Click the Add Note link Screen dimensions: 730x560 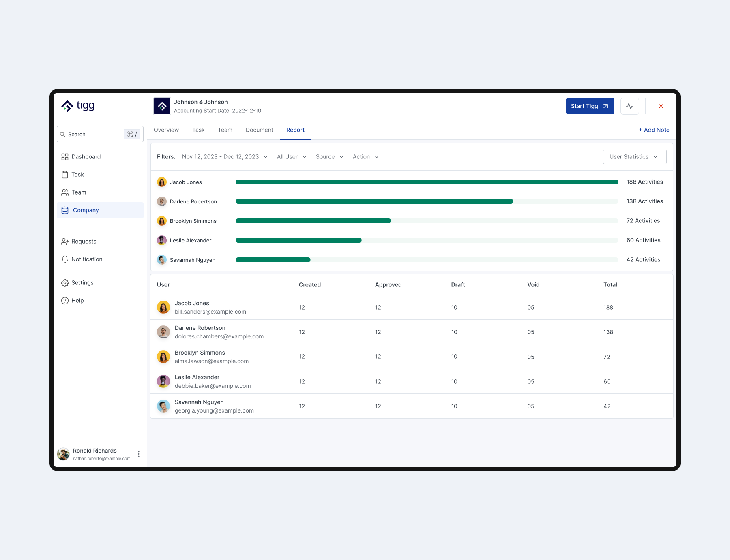pos(654,130)
